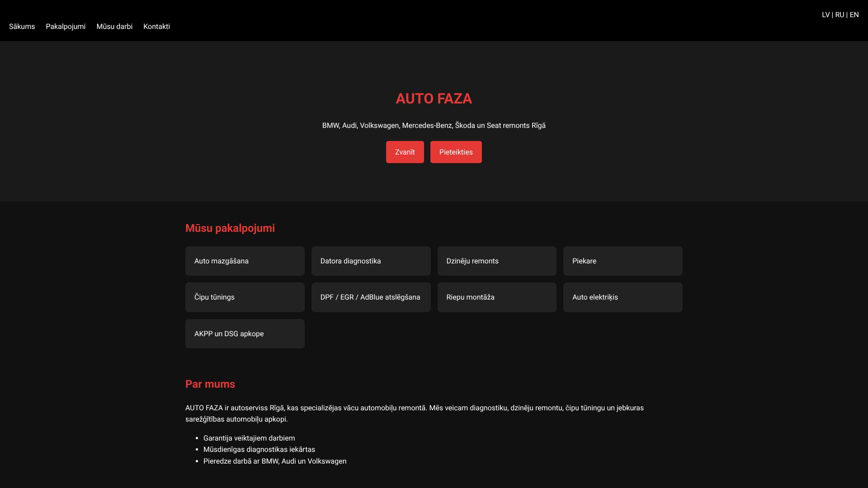868x488 pixels.
Task: Choose the Auto elektriķis service card
Action: tap(623, 297)
